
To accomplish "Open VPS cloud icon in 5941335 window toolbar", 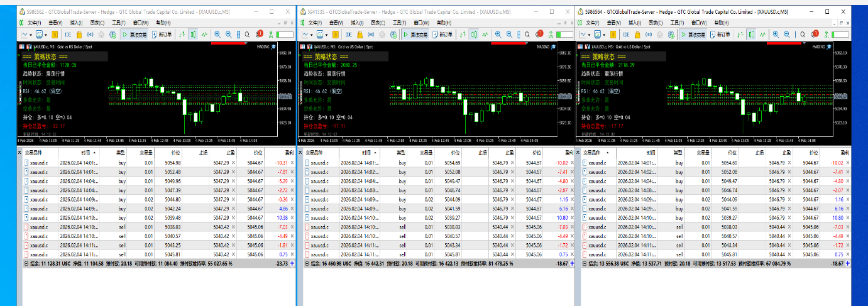I will tap(382, 35).
